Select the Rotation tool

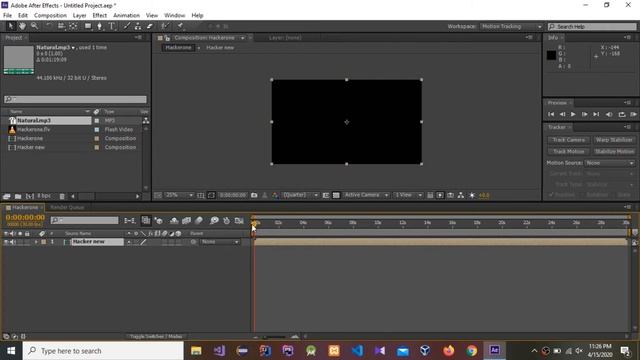click(x=49, y=26)
